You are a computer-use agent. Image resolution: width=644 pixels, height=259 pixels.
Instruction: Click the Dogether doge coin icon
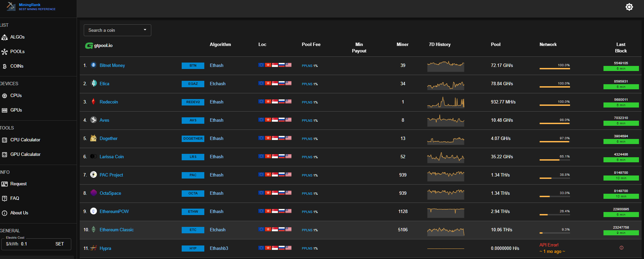94,138
